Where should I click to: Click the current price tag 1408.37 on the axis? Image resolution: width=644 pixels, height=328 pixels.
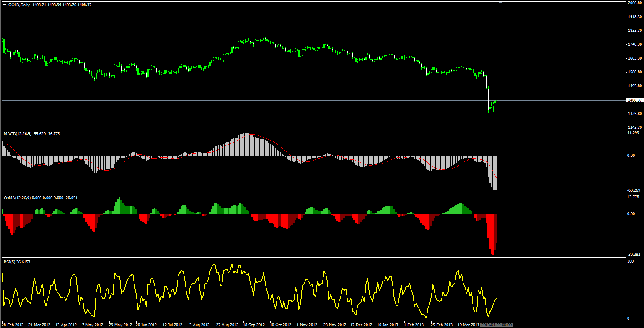click(x=635, y=100)
